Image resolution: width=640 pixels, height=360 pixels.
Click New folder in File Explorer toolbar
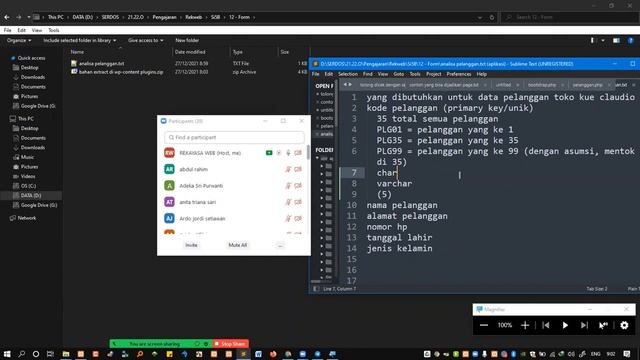coord(187,40)
